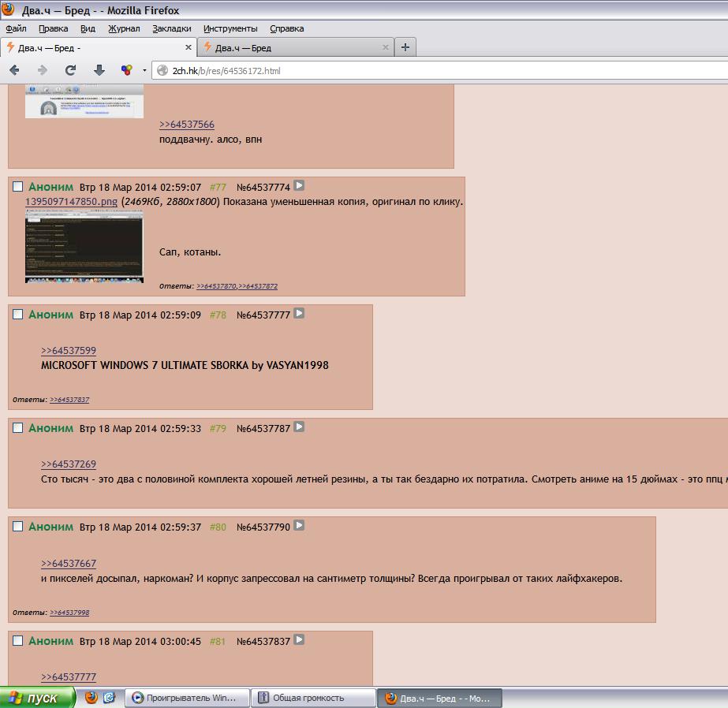Click the arrow icon next to №64537790

pos(300,525)
